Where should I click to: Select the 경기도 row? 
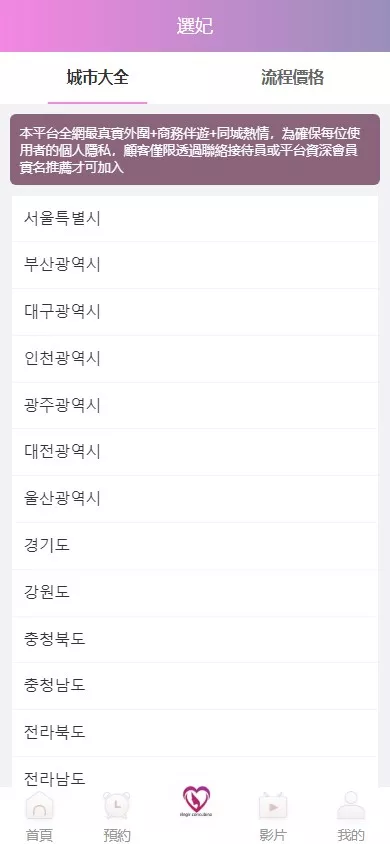(195, 546)
